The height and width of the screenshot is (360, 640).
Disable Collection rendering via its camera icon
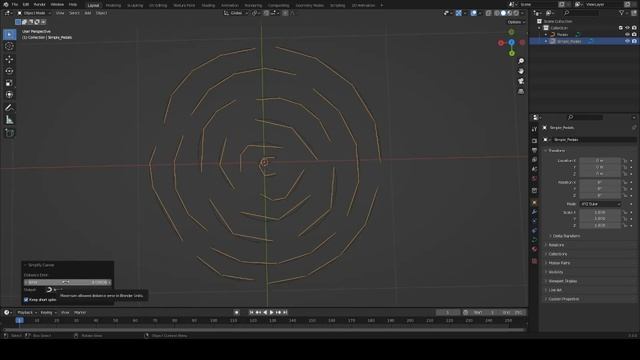coord(634,28)
